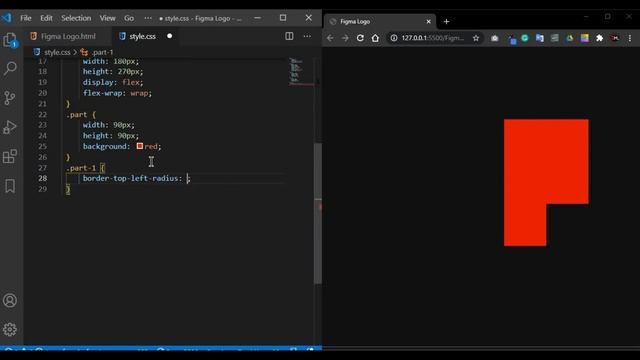Select the Figma Logo tab in Chrome
640x360 pixels.
(x=380, y=21)
